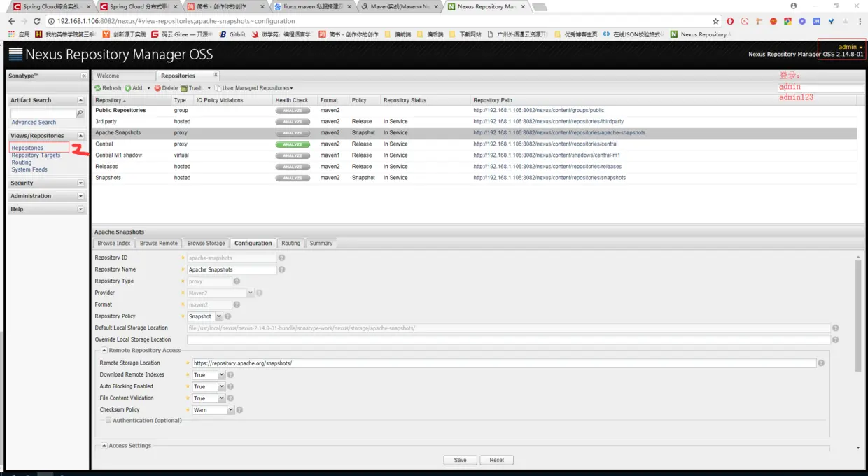The height and width of the screenshot is (476, 868).
Task: Click help icon next to Auto Blocking Enabled
Action: [x=230, y=386]
